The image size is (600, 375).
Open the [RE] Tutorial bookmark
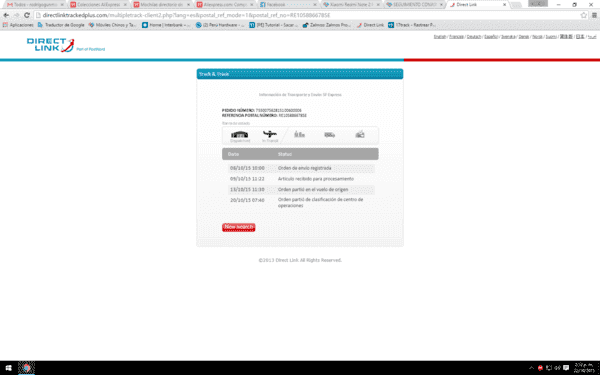click(274, 25)
